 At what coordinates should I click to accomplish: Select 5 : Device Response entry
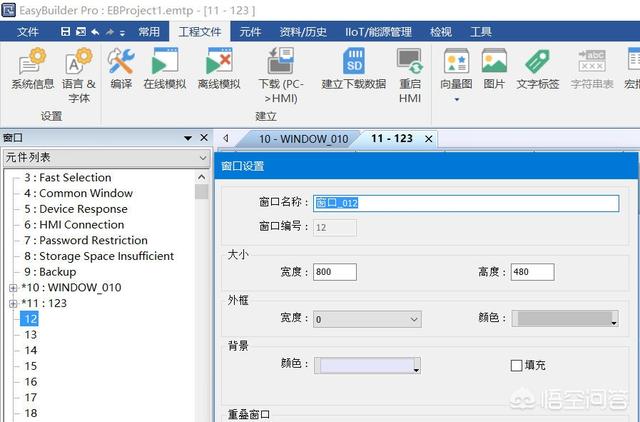coord(76,209)
